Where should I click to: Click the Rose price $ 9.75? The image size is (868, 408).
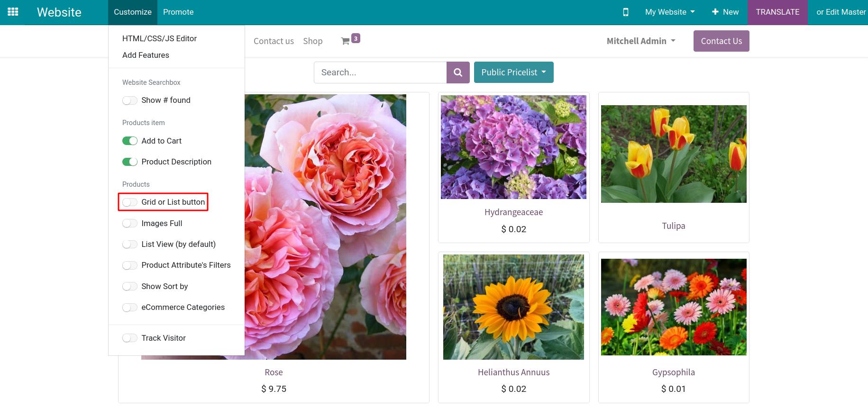point(274,389)
